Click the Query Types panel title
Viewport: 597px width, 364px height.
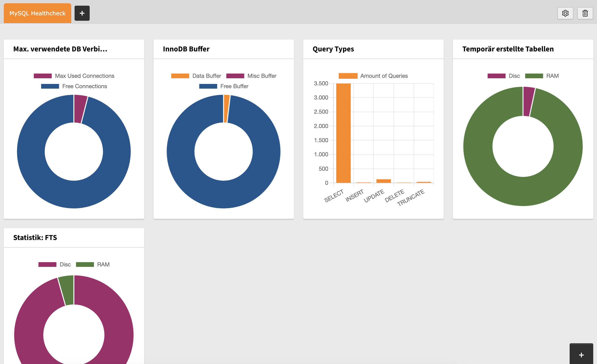click(x=334, y=49)
